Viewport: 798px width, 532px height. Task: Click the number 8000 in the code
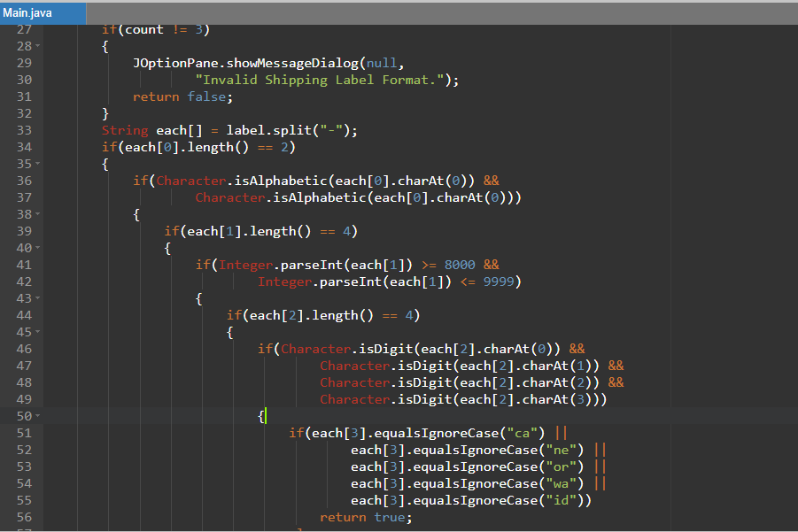pyautogui.click(x=460, y=265)
